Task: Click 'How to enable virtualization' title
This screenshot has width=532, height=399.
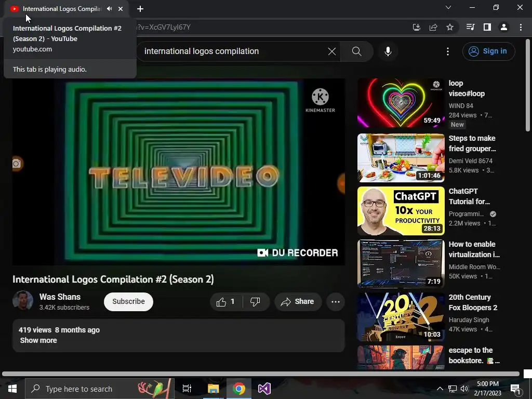Action: coord(474,249)
